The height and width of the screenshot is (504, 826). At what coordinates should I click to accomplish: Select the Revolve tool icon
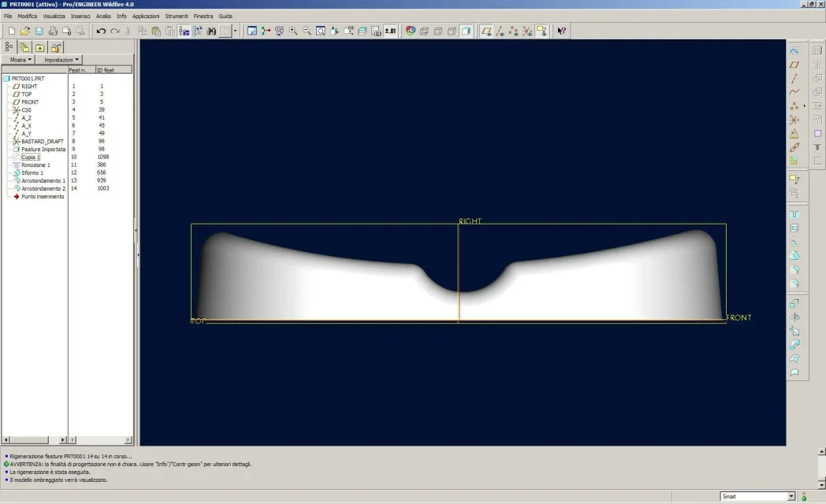(x=794, y=317)
